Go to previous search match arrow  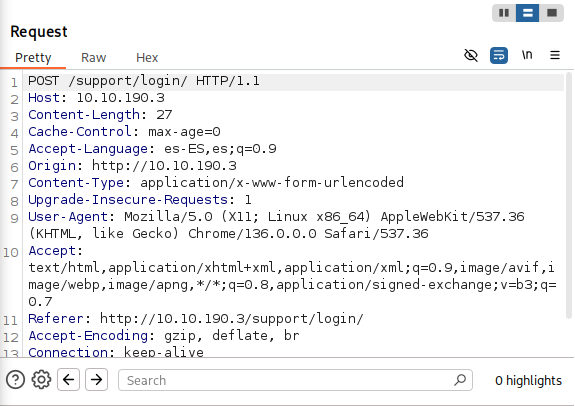(69, 380)
